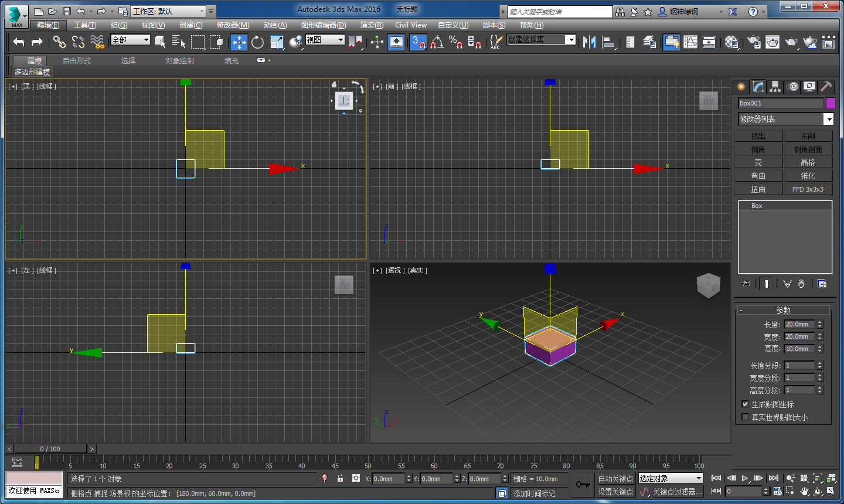Screen dimensions: 844x504
Task: Activate the Select Object tool
Action: [160, 42]
